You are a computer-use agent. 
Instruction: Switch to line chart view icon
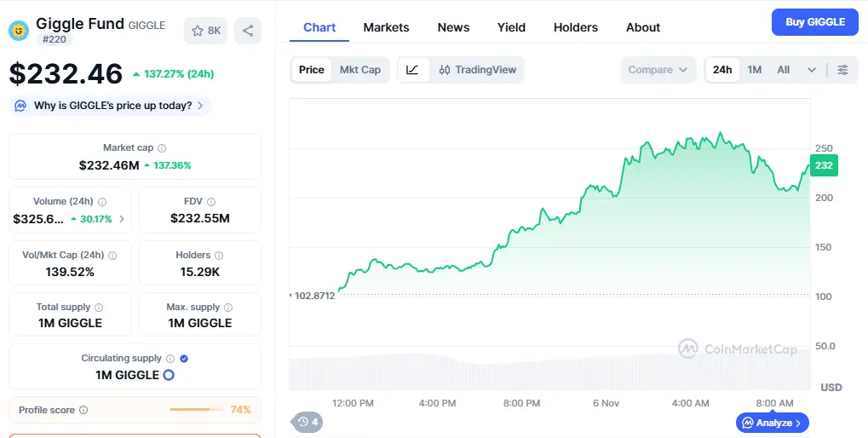point(412,70)
